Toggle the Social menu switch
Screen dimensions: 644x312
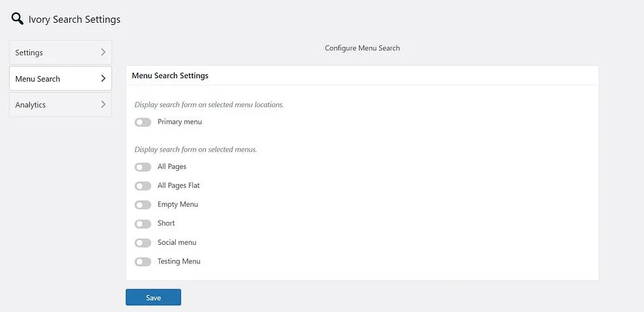(x=142, y=243)
